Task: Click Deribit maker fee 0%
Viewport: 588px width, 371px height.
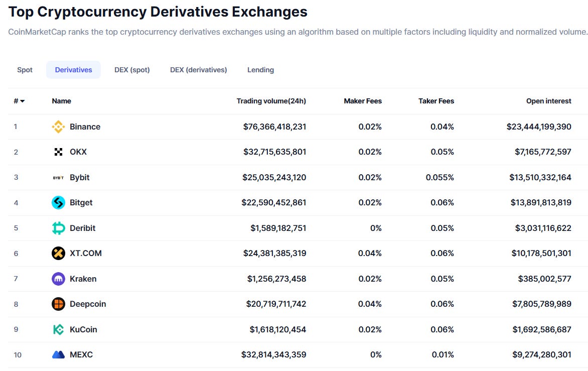Action: pos(376,228)
